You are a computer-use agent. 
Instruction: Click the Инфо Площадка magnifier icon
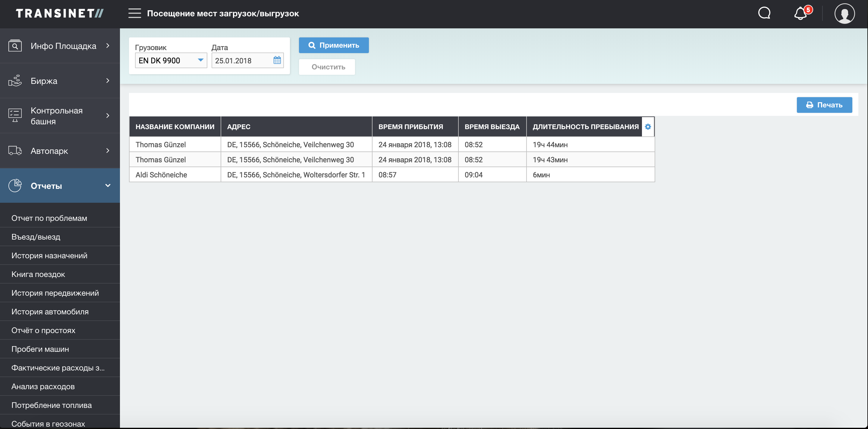(15, 46)
